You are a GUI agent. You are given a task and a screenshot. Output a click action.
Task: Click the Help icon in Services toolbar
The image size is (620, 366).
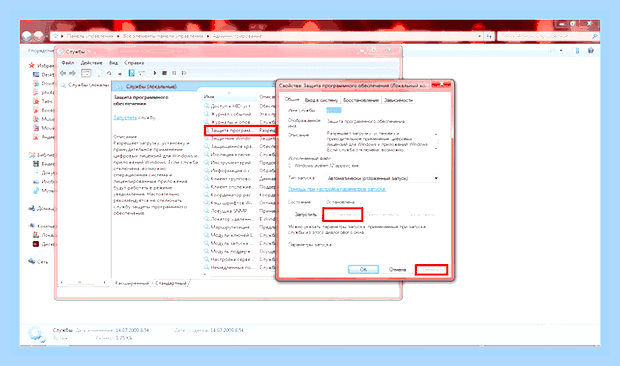[131, 73]
